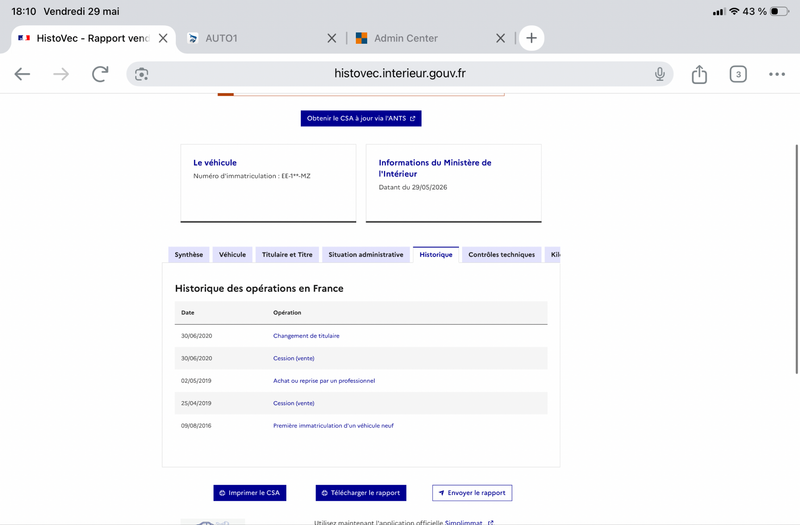Click the address bar showing histovec.interieur.gouv.fr
The height and width of the screenshot is (525, 800).
tap(399, 74)
